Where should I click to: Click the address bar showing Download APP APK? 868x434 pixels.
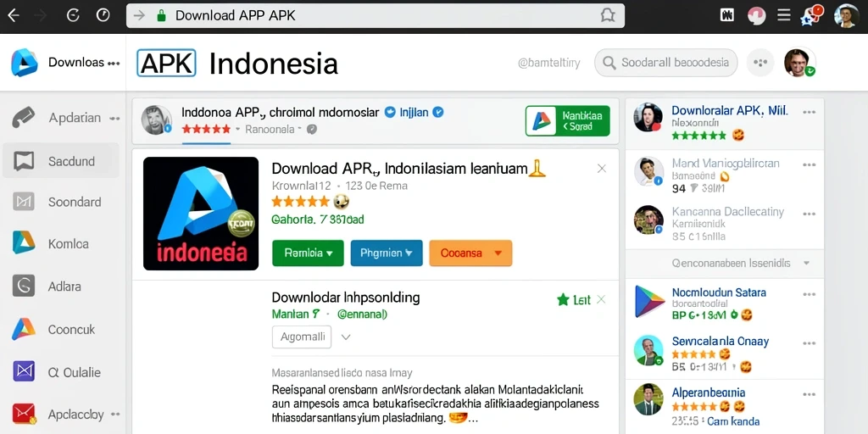click(x=376, y=15)
